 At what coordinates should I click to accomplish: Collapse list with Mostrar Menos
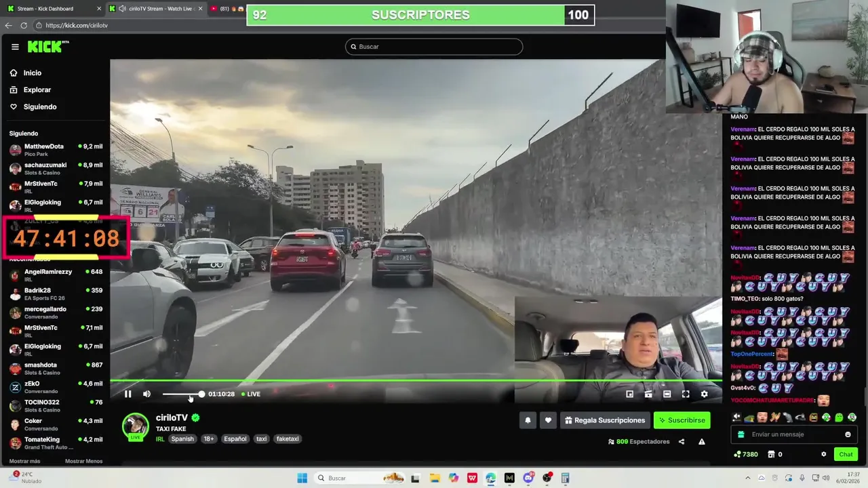83,462
